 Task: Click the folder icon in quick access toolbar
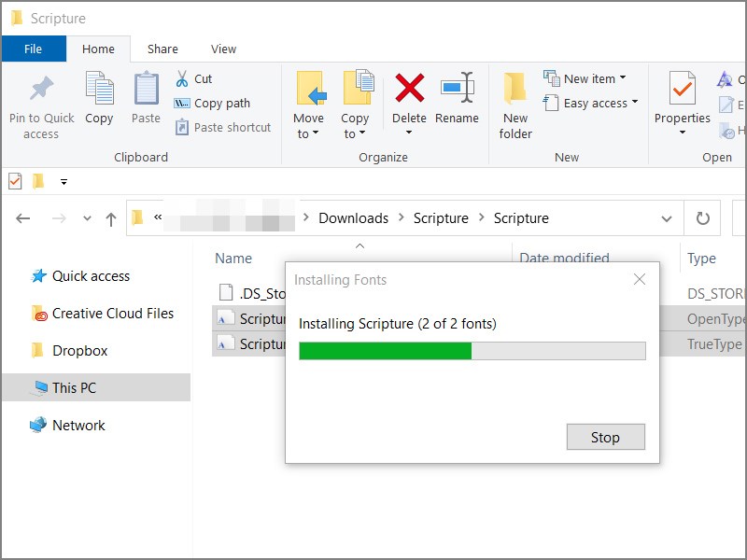(38, 181)
